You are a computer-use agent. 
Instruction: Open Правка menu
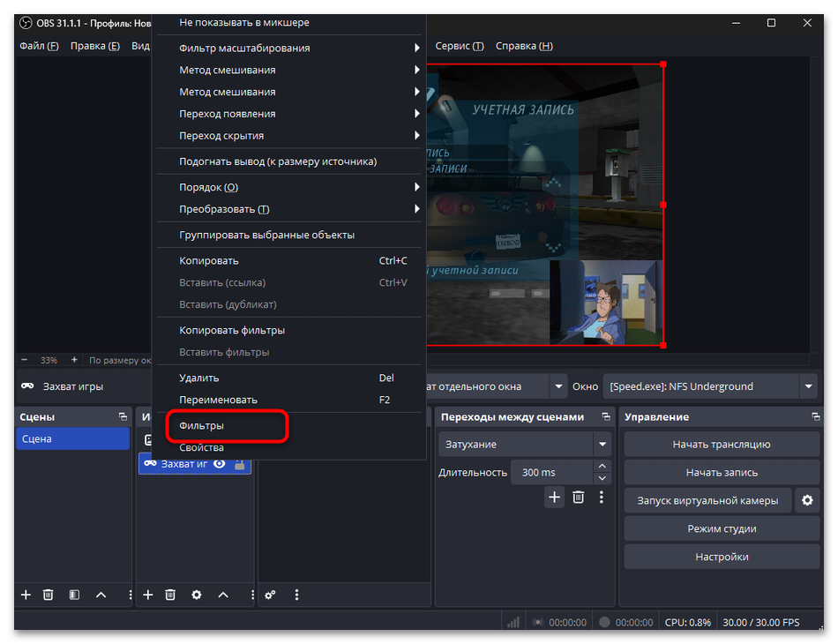coord(95,46)
